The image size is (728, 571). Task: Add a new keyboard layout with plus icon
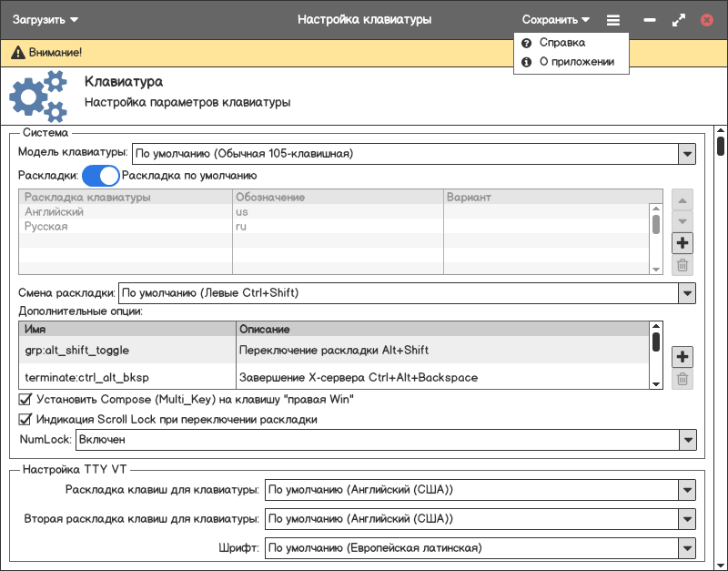682,243
